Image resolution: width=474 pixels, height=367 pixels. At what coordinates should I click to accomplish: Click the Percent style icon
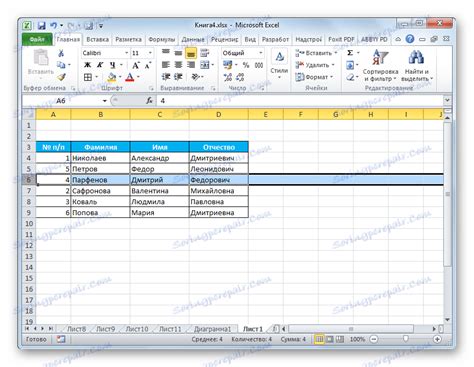pos(246,65)
